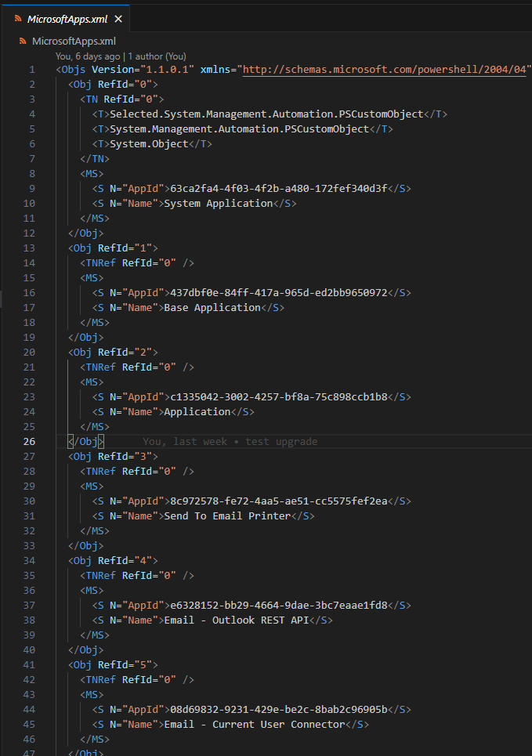This screenshot has height=756, width=532.
Task: Click the Obj RefId="3" opening tag
Action: coord(113,456)
